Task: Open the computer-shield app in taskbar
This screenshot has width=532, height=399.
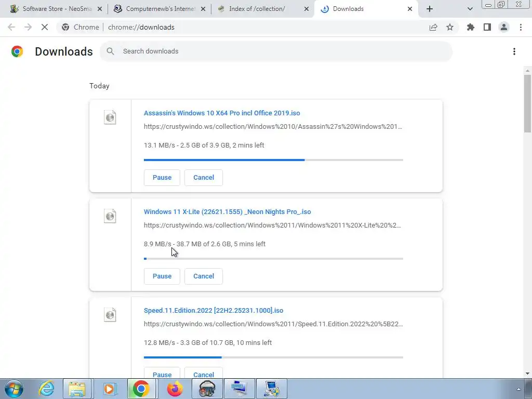Action: (271, 389)
